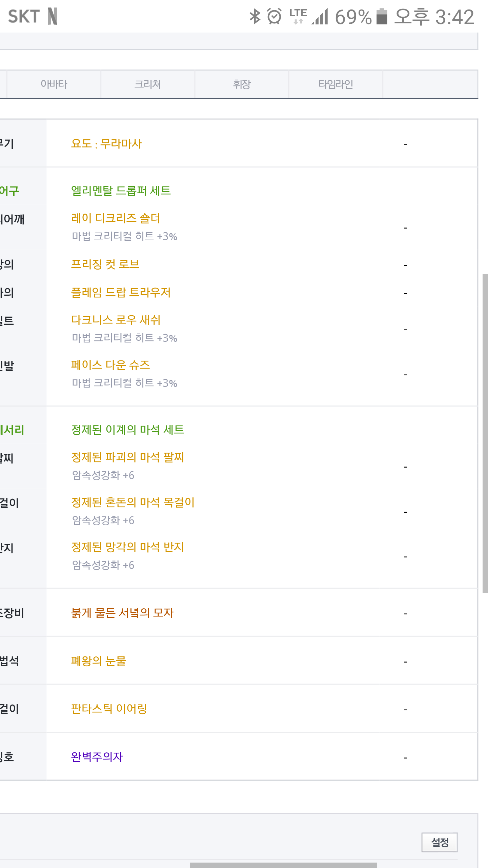Select the 완벽주의자 title link
The height and width of the screenshot is (868, 488).
click(97, 757)
